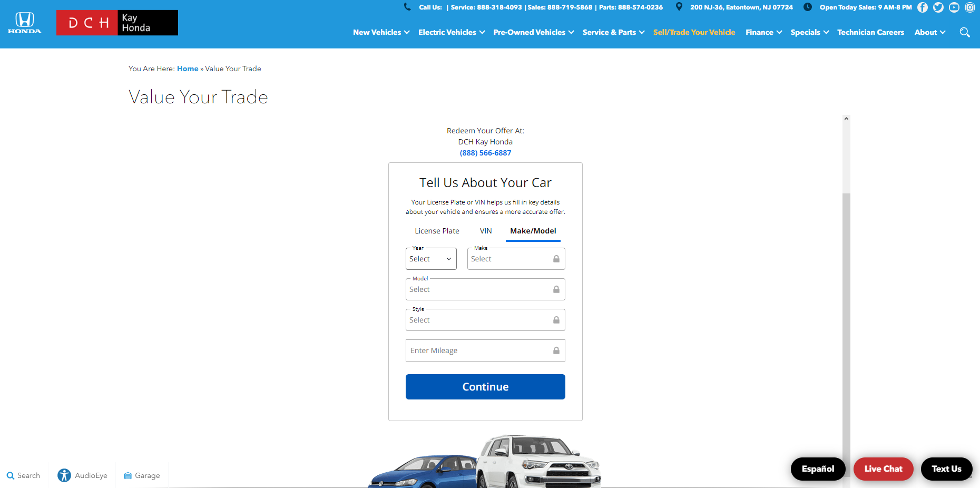980x488 pixels.
Task: Open the YouTube channel icon
Action: (x=954, y=7)
